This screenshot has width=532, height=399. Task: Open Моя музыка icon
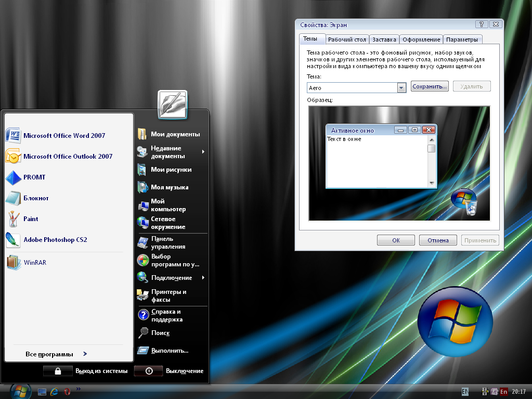[142, 187]
